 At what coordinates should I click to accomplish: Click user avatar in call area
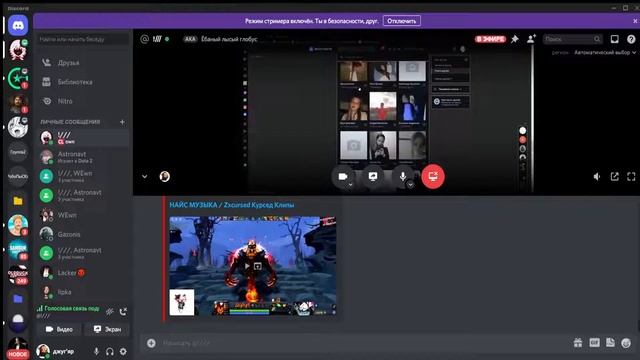point(164,176)
